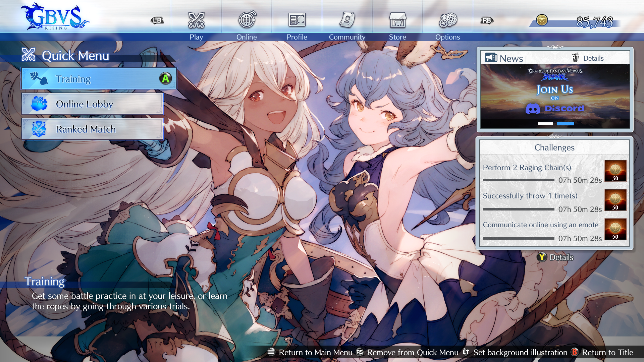Switch to the Play tab label
Screen dimensions: 644x362
(x=196, y=37)
